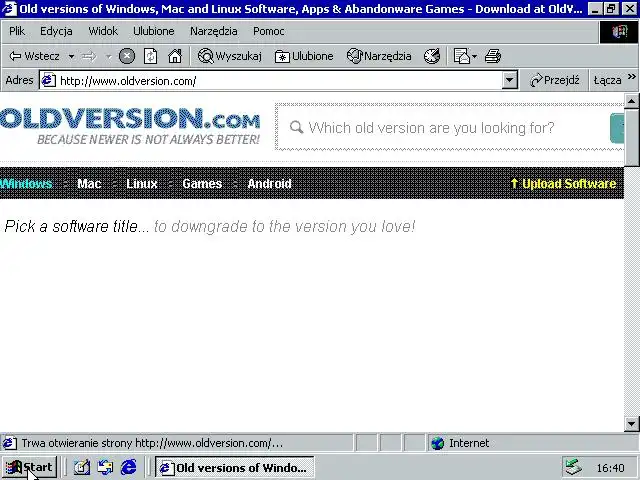Image resolution: width=640 pixels, height=480 pixels.
Task: Print the page with the printer icon
Action: [x=493, y=56]
